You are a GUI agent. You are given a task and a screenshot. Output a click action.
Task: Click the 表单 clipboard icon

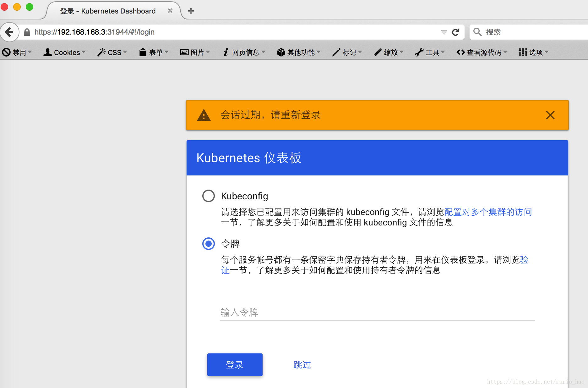(x=143, y=52)
